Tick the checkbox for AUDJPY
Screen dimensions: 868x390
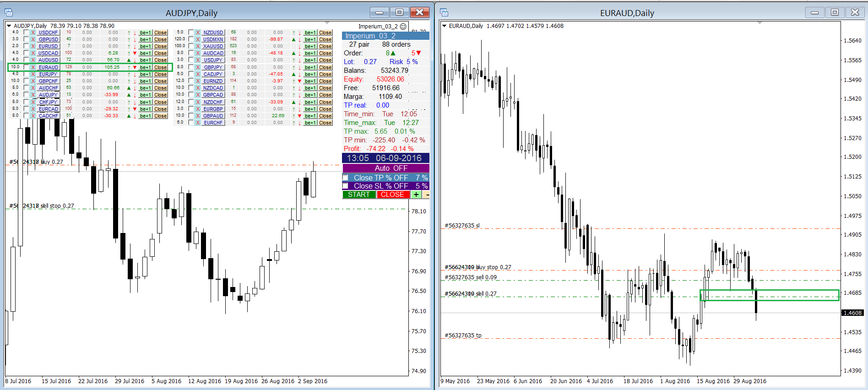(x=26, y=95)
